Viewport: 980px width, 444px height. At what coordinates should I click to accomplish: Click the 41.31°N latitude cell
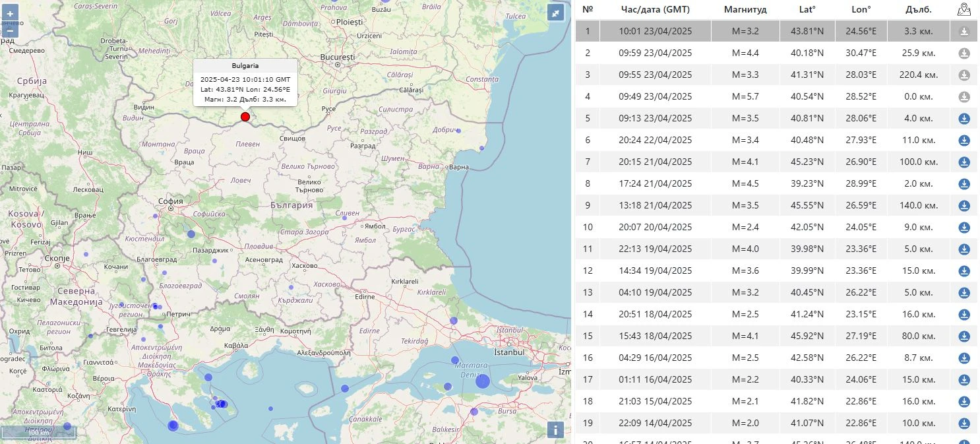[x=807, y=75]
